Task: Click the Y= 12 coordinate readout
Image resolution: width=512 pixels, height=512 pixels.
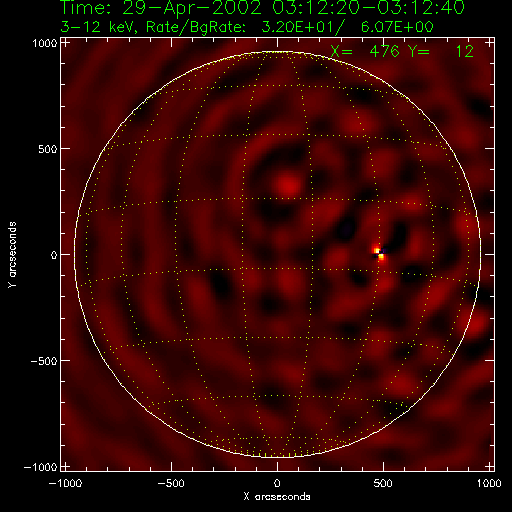Action: [x=441, y=51]
